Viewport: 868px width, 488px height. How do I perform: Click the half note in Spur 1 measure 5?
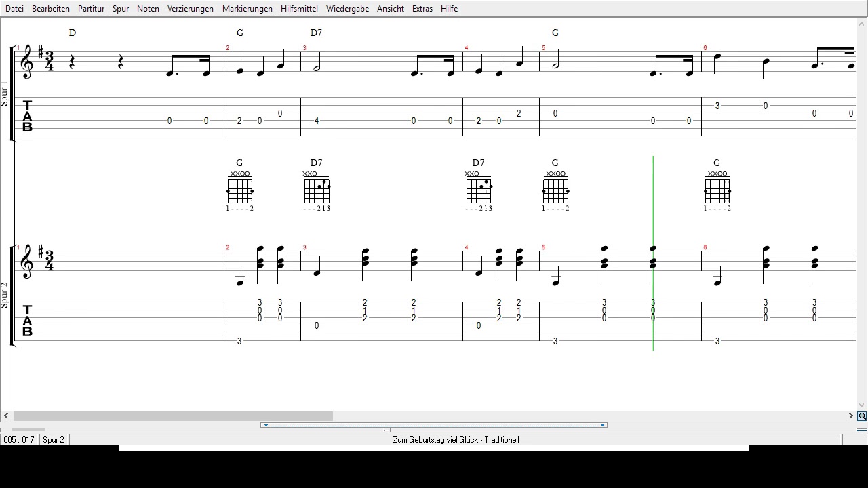click(555, 61)
